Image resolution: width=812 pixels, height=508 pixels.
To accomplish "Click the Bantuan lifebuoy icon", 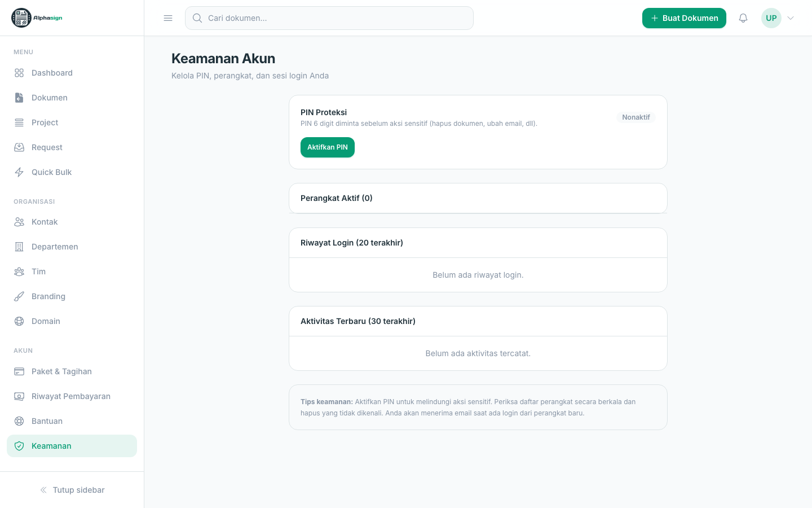I will [19, 421].
